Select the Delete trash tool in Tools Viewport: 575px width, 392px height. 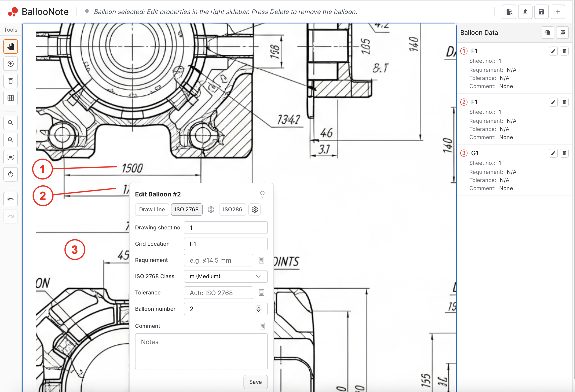[10, 81]
